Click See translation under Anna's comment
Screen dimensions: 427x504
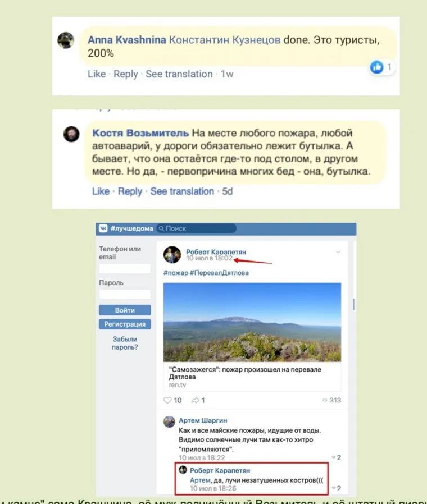tap(179, 74)
